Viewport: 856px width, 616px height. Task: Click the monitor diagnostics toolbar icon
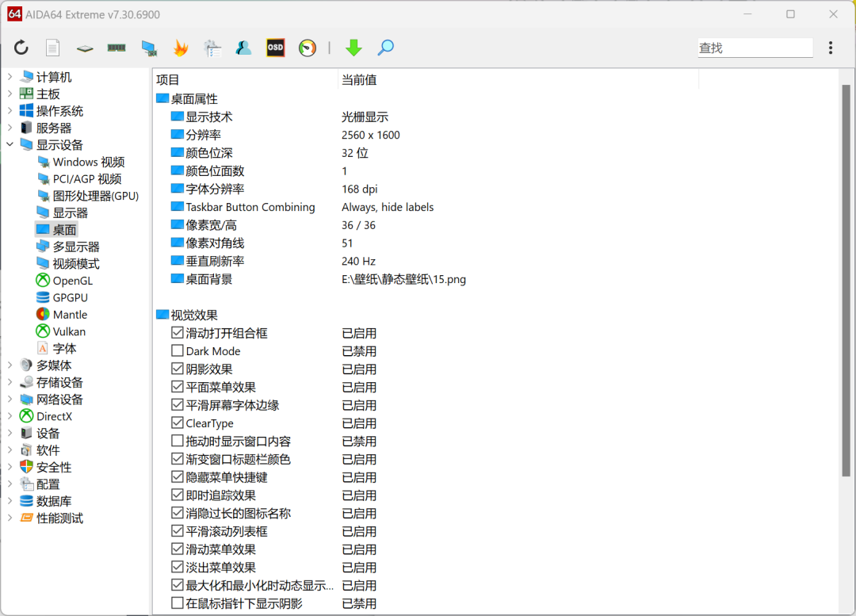149,48
